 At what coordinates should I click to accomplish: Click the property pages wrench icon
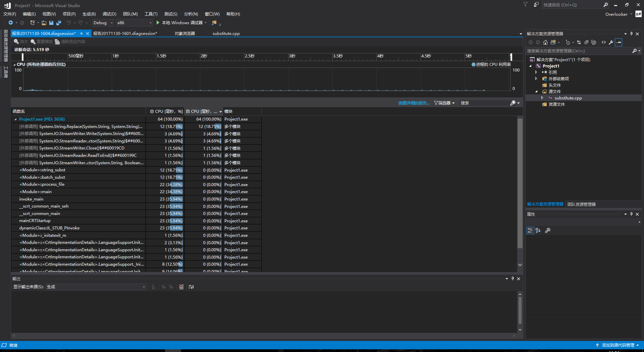click(548, 230)
